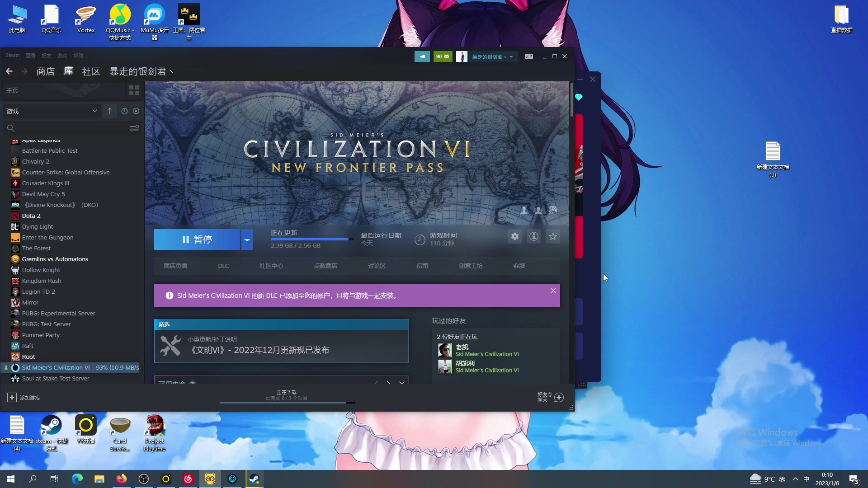
Task: Select Hollow Knight in game list
Action: pos(41,270)
